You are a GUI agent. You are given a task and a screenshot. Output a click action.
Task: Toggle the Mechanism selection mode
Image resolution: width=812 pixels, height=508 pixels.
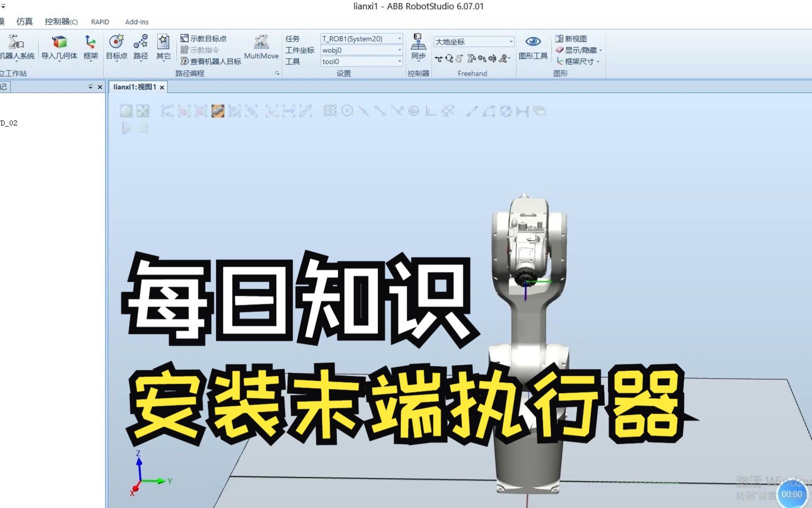pos(234,111)
